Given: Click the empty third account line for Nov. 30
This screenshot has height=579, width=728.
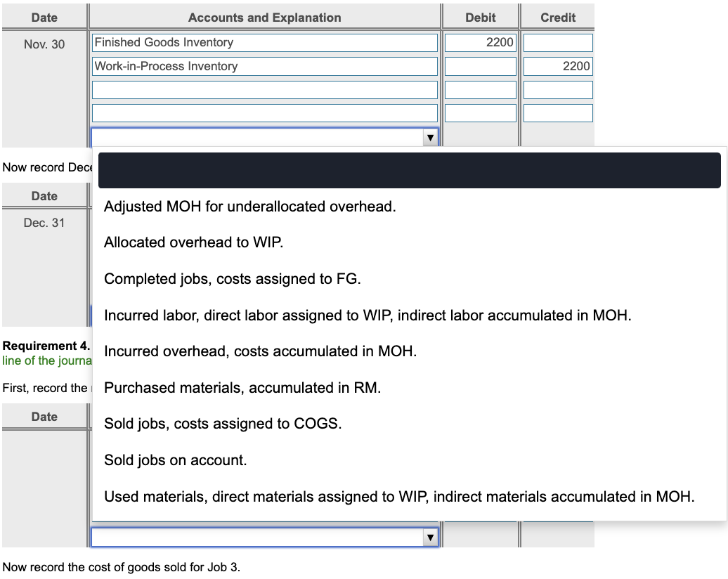Looking at the screenshot, I should coord(265,89).
